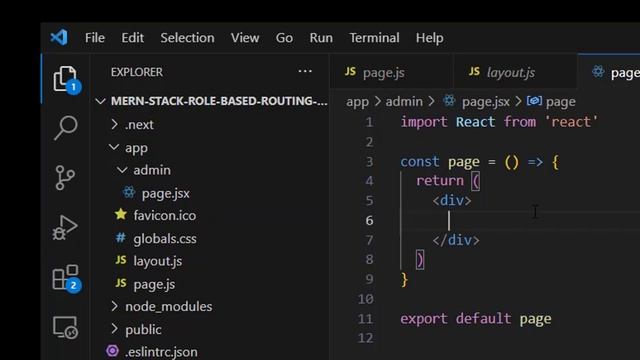
Task: Open page.js in the file tree
Action: 154,284
